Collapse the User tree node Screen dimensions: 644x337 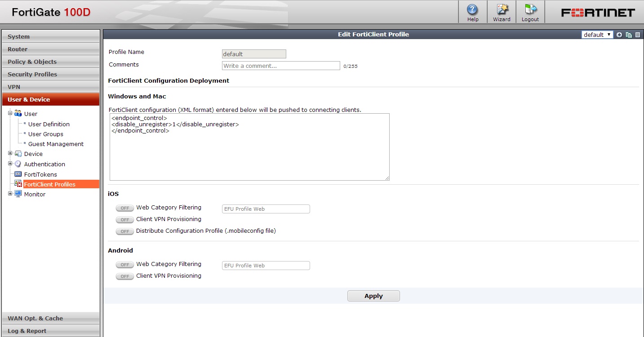(10, 113)
